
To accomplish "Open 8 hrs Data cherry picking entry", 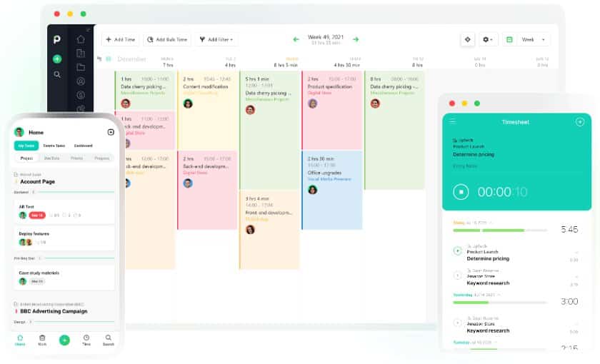I will [394, 130].
